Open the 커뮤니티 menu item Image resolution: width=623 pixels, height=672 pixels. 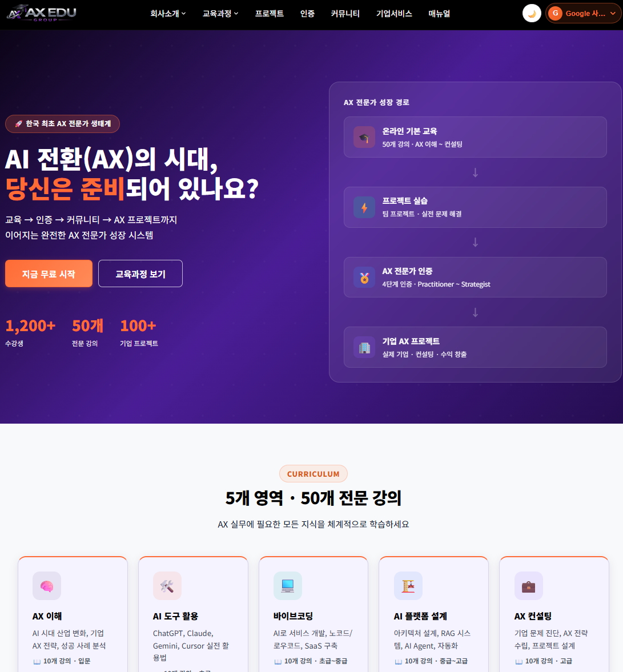tap(345, 13)
